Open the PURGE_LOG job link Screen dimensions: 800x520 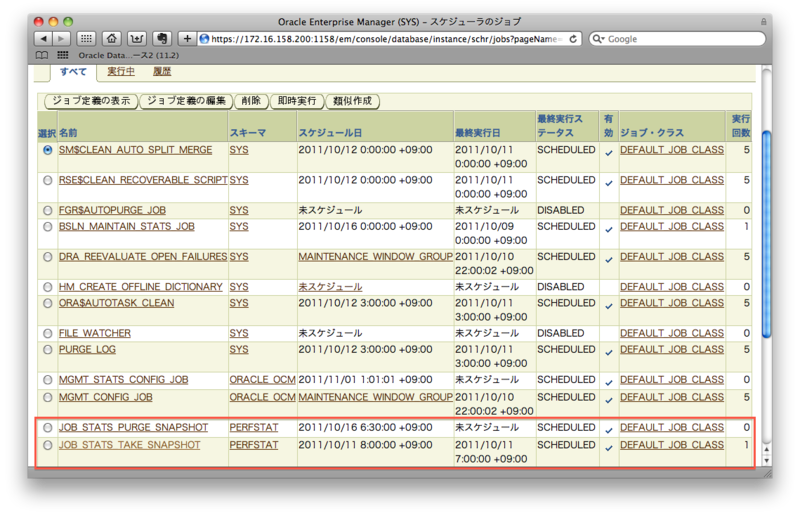[87, 350]
